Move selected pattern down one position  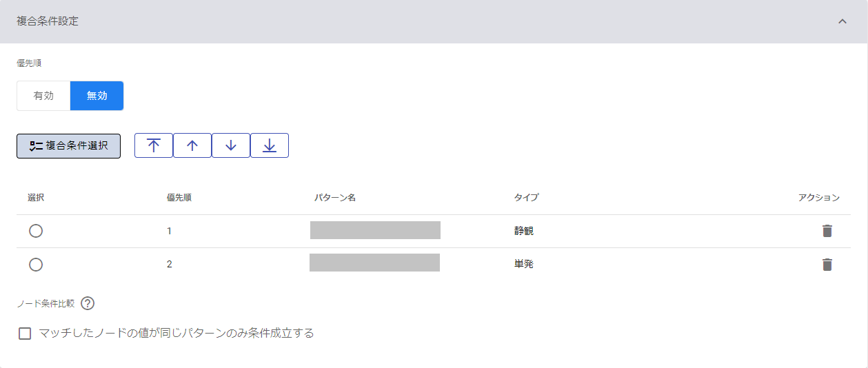[231, 145]
